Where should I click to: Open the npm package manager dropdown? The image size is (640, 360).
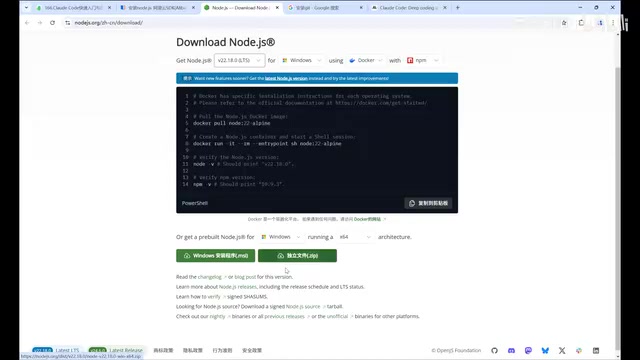point(422,60)
